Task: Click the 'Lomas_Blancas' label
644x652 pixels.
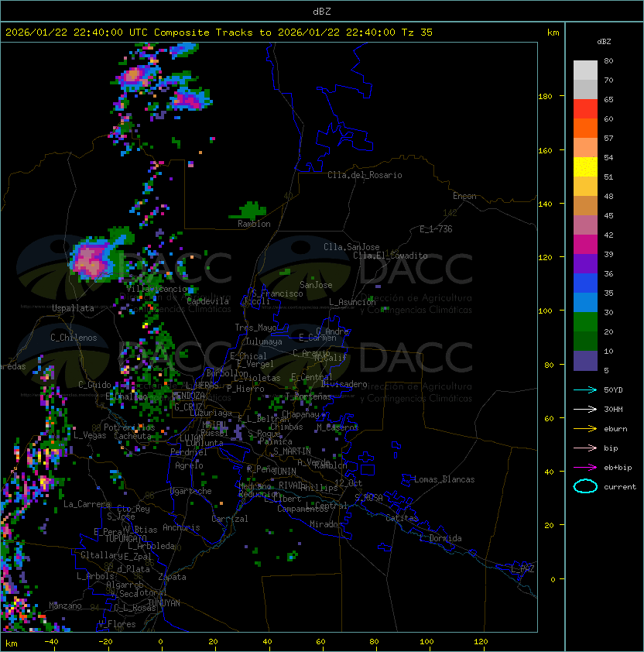Action: [x=444, y=479]
